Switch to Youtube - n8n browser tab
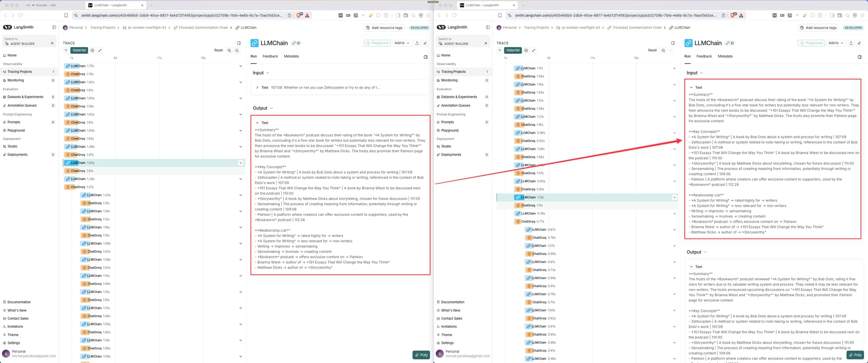868x363 pixels. (x=43, y=5)
